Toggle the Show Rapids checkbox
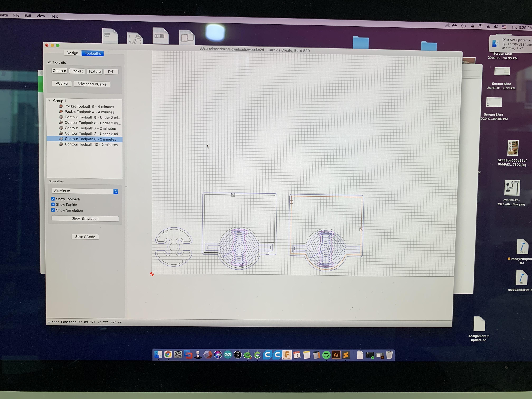The height and width of the screenshot is (399, 532). click(53, 204)
